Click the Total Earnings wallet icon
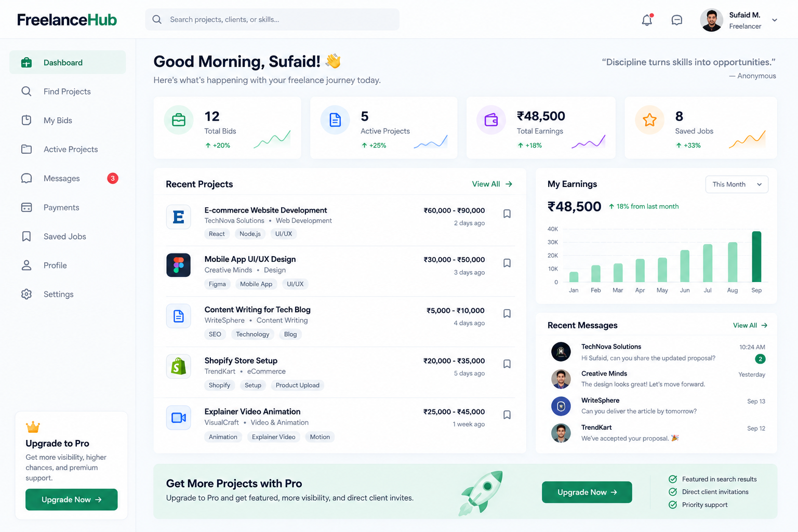Screen dimensions: 798x532 tap(491, 120)
